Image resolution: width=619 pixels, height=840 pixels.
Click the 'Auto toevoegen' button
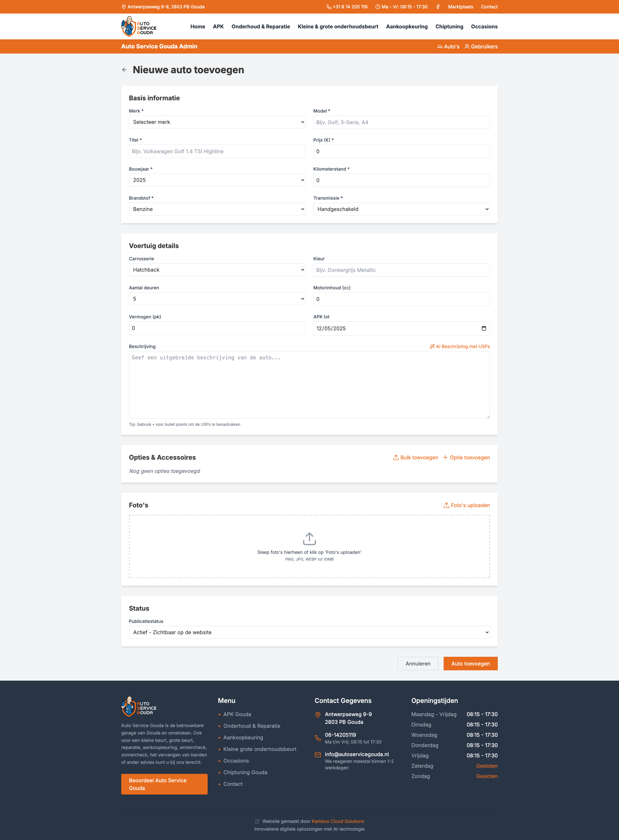470,664
